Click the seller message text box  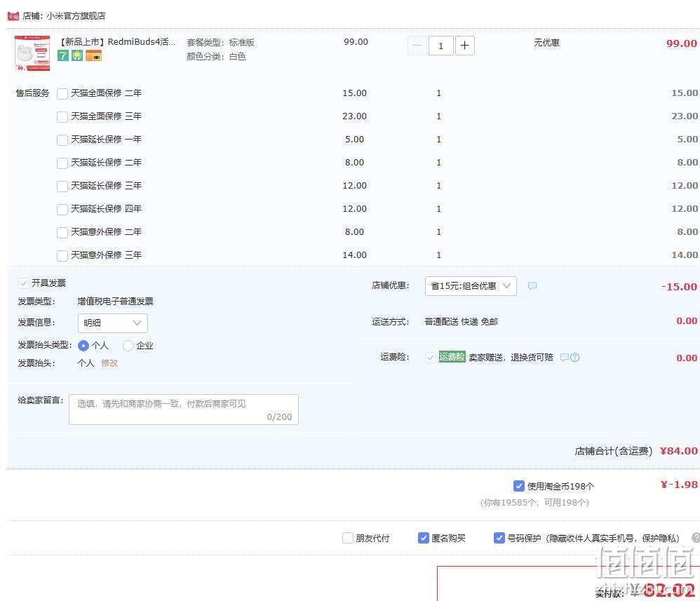click(184, 410)
